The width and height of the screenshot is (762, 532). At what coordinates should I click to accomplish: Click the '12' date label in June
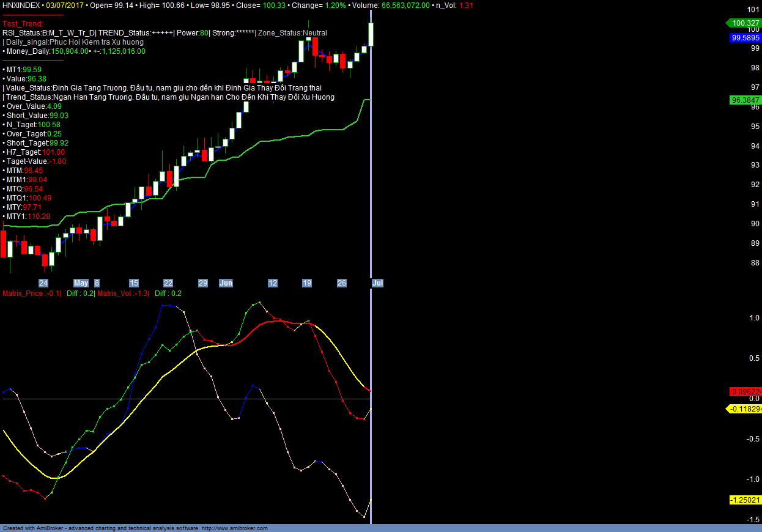pos(273,283)
